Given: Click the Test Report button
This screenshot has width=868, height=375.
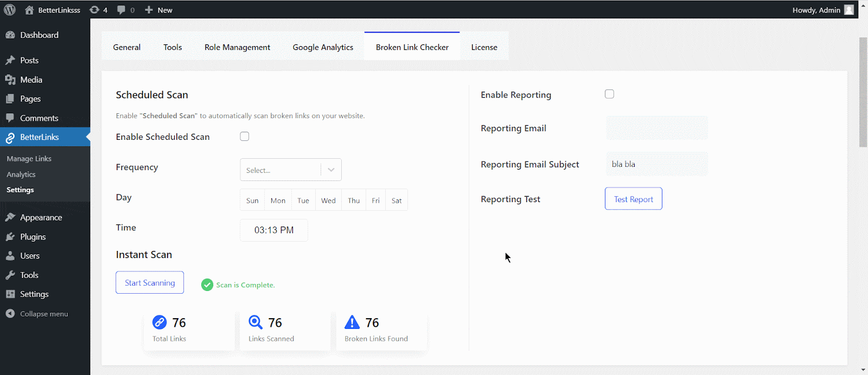Looking at the screenshot, I should click(x=633, y=199).
